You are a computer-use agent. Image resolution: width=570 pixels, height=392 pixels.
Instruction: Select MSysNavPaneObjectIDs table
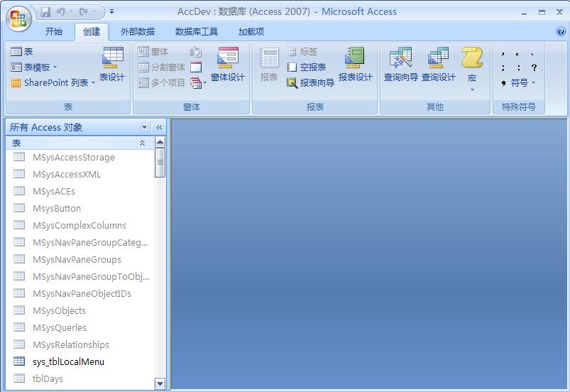(80, 293)
